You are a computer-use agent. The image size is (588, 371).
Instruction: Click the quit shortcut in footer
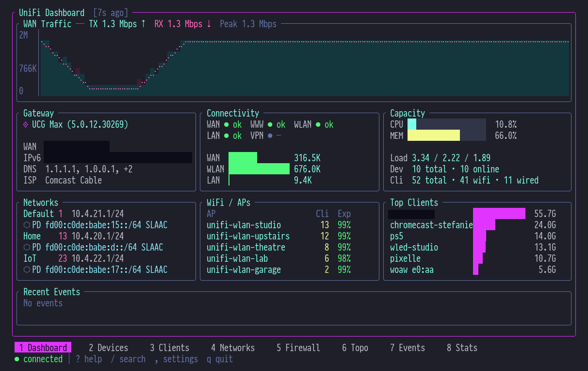[x=220, y=359]
